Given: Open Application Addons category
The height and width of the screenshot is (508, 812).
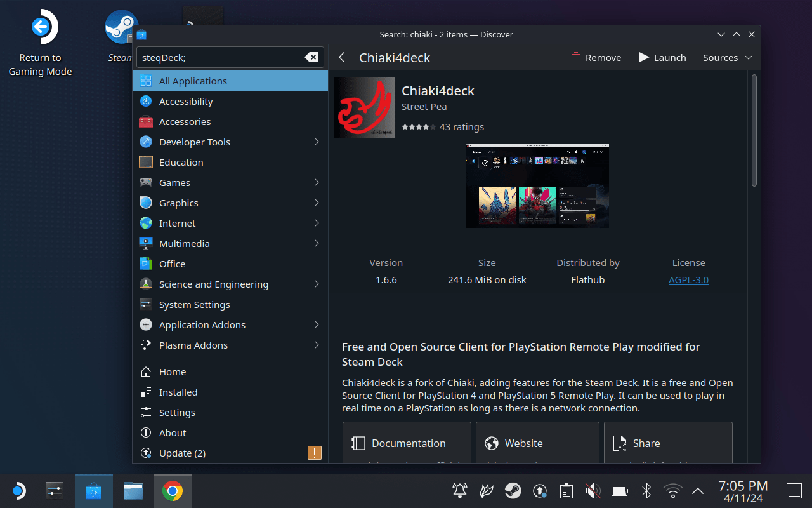Looking at the screenshot, I should [x=230, y=324].
